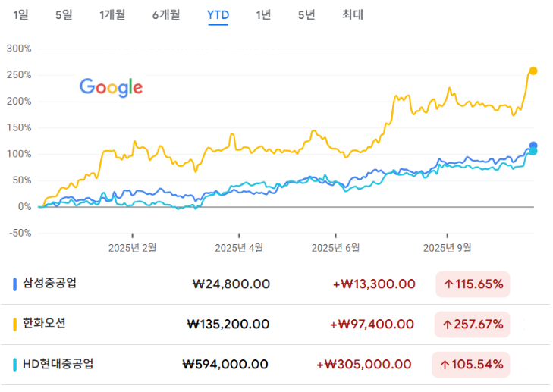Click the up arrow in the 257.67% badge
Image resolution: width=553 pixels, height=392 pixels.
coord(448,325)
